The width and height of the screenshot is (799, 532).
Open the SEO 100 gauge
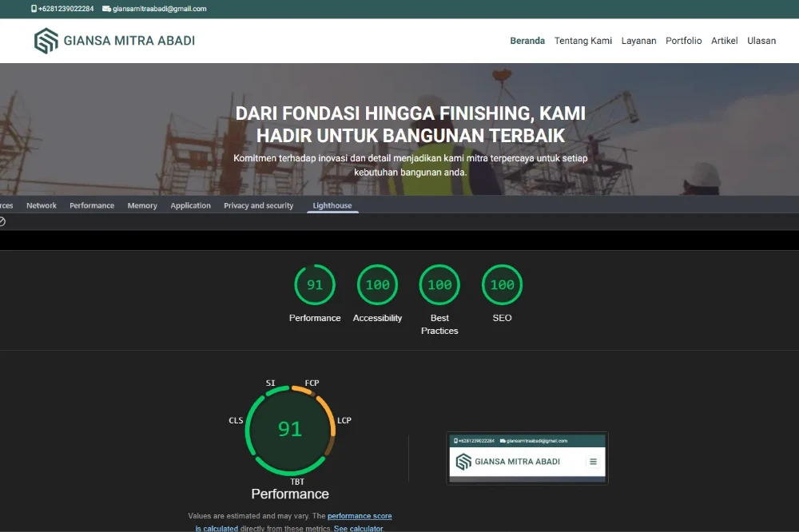click(x=502, y=284)
